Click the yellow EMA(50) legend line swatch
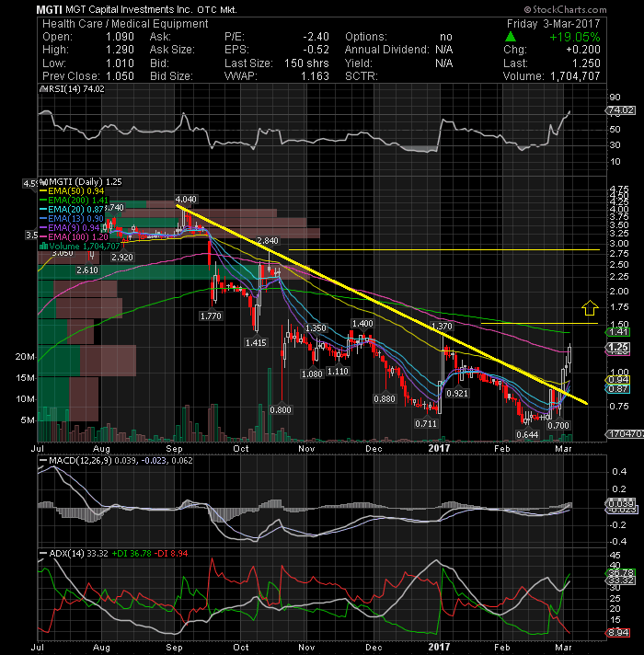Viewport: 644px width, 655px height. [43, 191]
